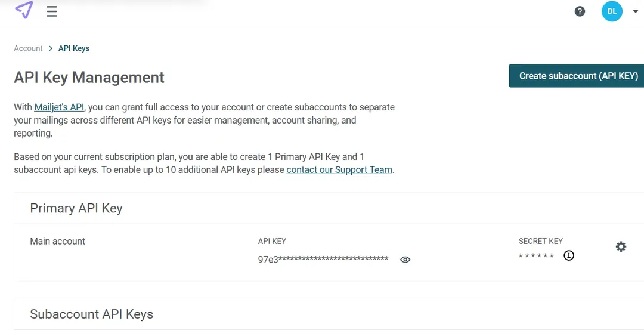Screen dimensions: 644x330
Task: Click the secret key info icon
Action: 569,255
